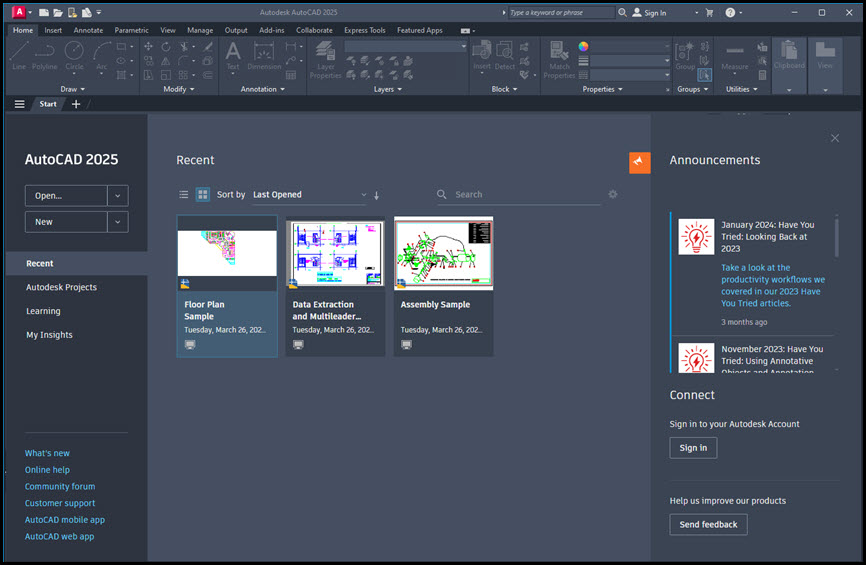Click the recent files settings gear
The height and width of the screenshot is (565, 866).
tap(612, 194)
